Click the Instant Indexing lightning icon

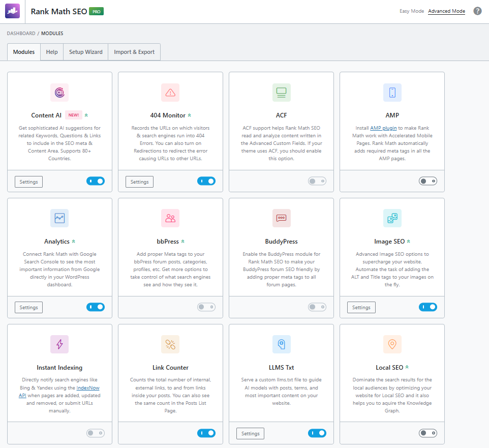(59, 344)
